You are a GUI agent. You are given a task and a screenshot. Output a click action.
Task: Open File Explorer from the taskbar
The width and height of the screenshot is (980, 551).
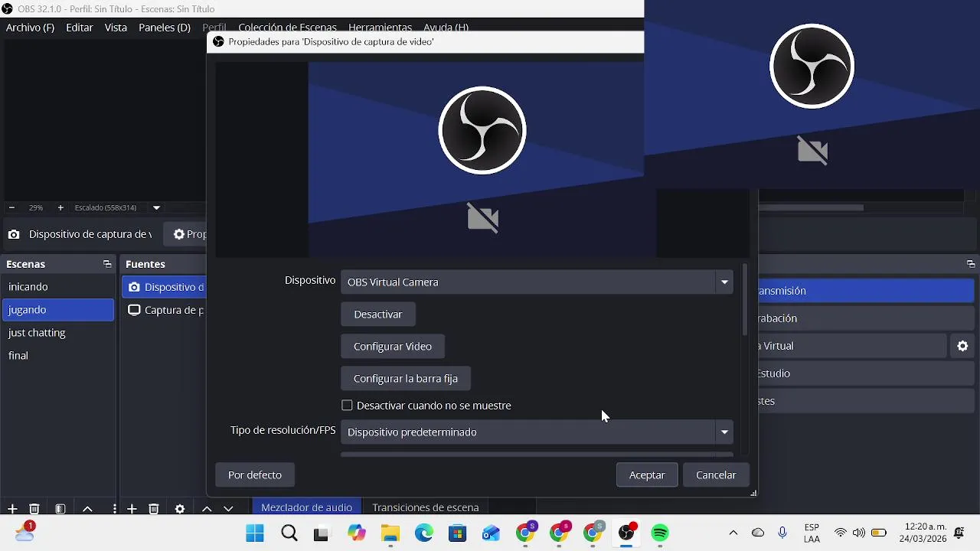[x=390, y=533]
